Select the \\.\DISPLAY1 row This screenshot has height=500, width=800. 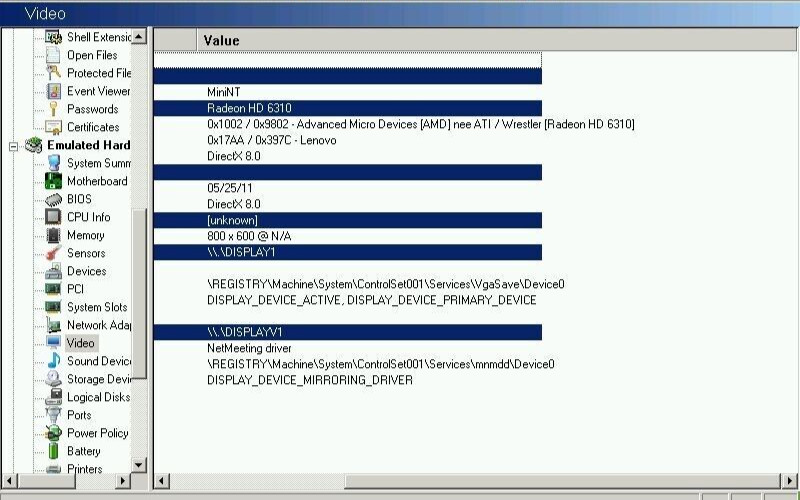[x=347, y=252]
